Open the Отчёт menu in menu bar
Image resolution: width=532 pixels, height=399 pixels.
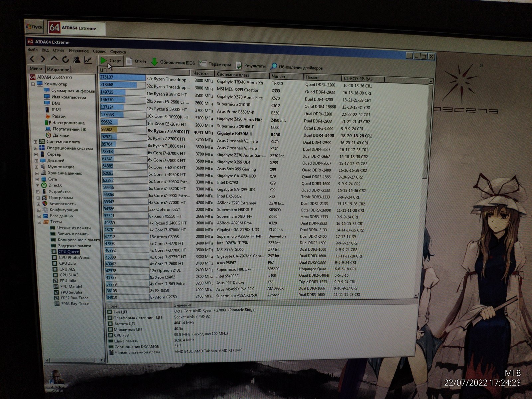click(x=59, y=51)
